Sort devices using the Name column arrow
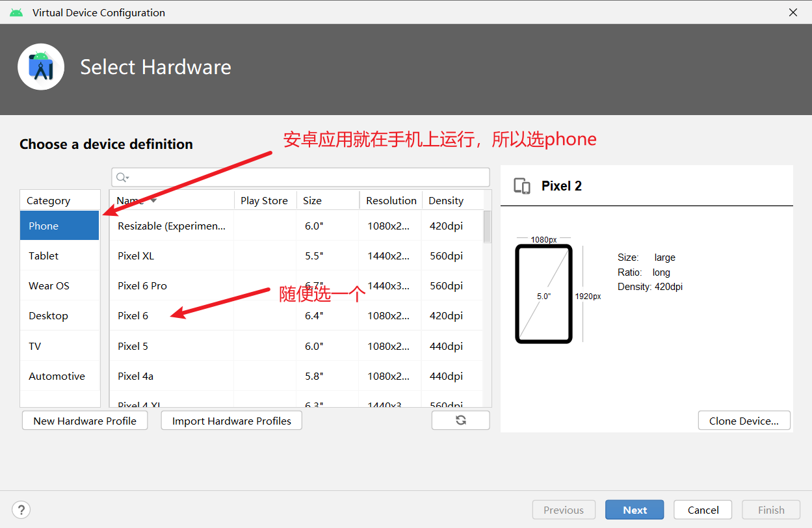This screenshot has height=528, width=812. [153, 200]
